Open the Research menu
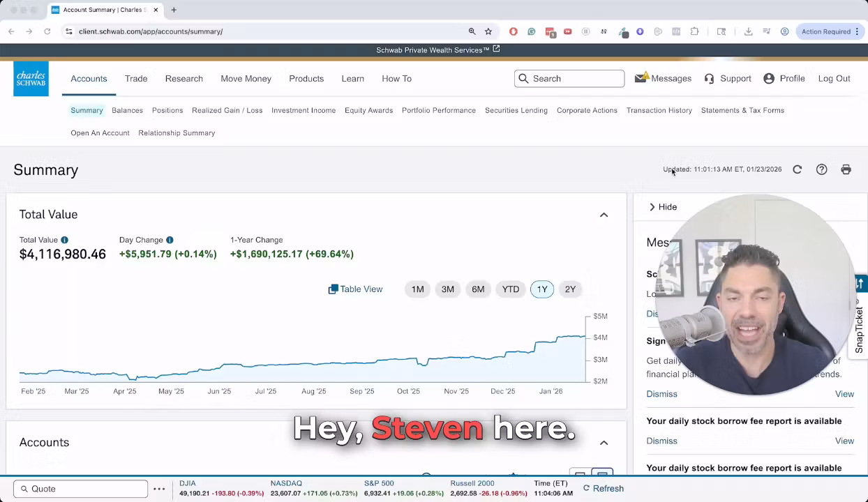Screen dimensions: 868x502 (184, 79)
